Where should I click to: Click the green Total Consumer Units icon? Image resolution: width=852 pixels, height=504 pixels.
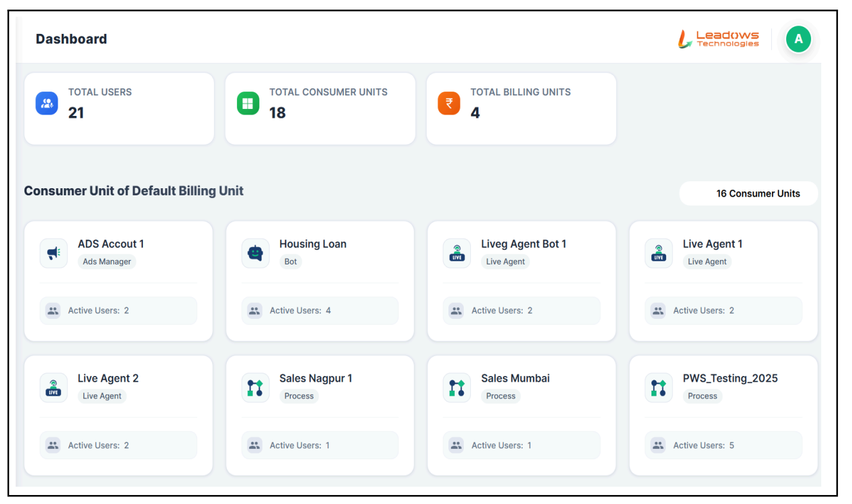248,103
